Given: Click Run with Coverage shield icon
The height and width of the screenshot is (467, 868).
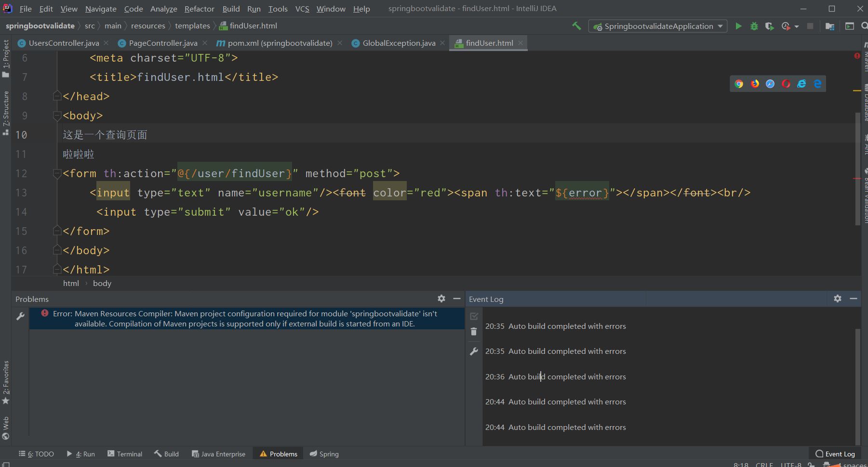Looking at the screenshot, I should click(x=770, y=26).
